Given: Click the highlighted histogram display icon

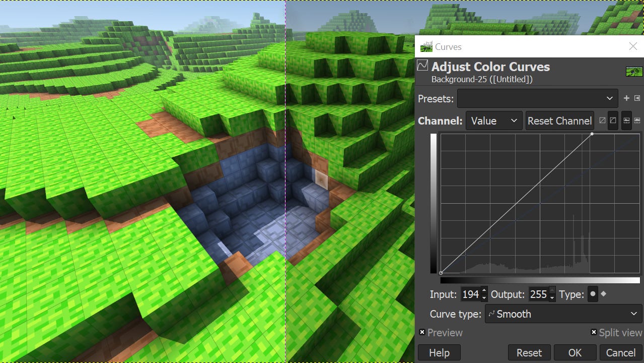Looking at the screenshot, I should click(x=627, y=120).
